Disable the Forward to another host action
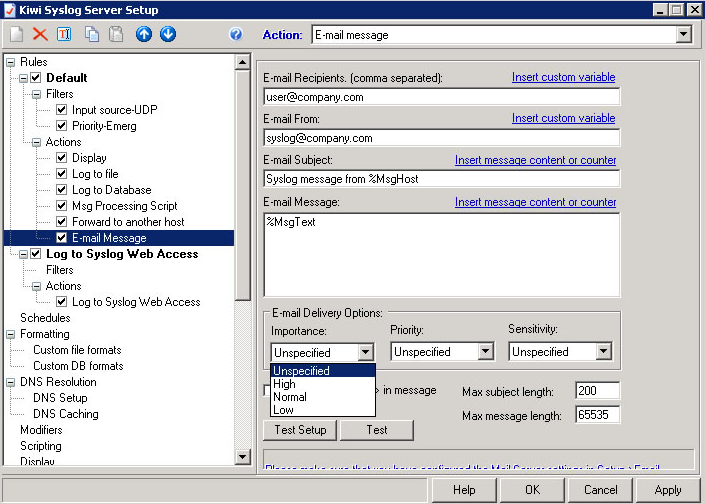The width and height of the screenshot is (705, 504). point(62,222)
